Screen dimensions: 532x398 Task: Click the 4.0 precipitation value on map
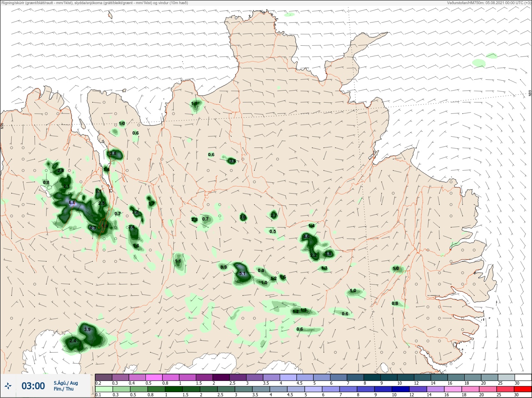tap(307, 236)
